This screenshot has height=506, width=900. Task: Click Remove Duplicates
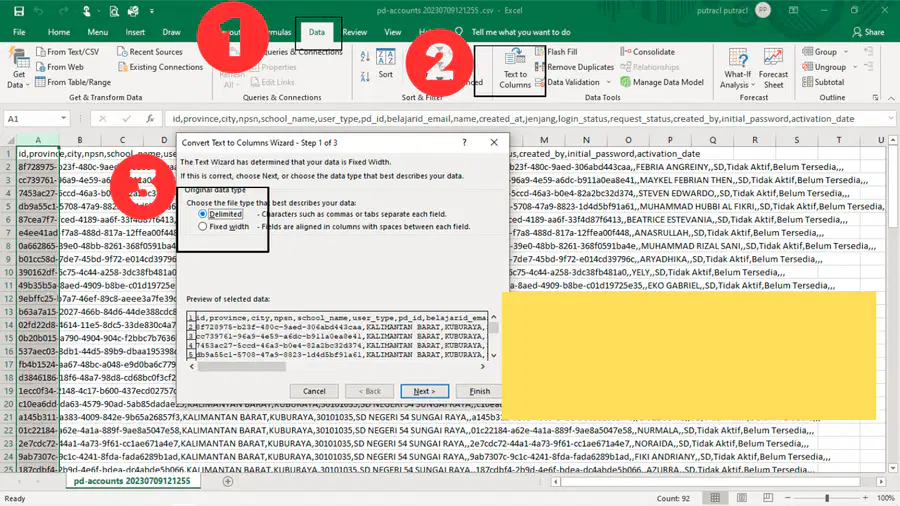574,67
